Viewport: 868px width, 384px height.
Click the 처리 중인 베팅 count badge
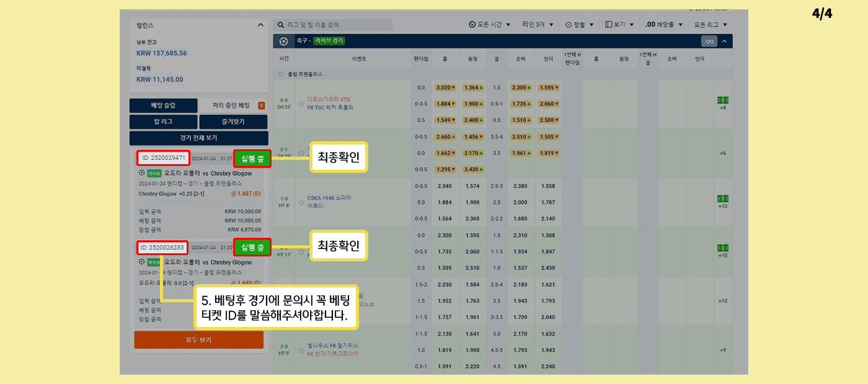tap(261, 105)
